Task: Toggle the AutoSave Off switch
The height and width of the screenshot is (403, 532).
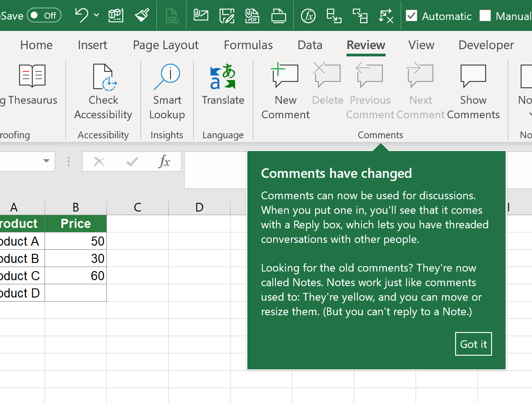Action: click(x=44, y=15)
